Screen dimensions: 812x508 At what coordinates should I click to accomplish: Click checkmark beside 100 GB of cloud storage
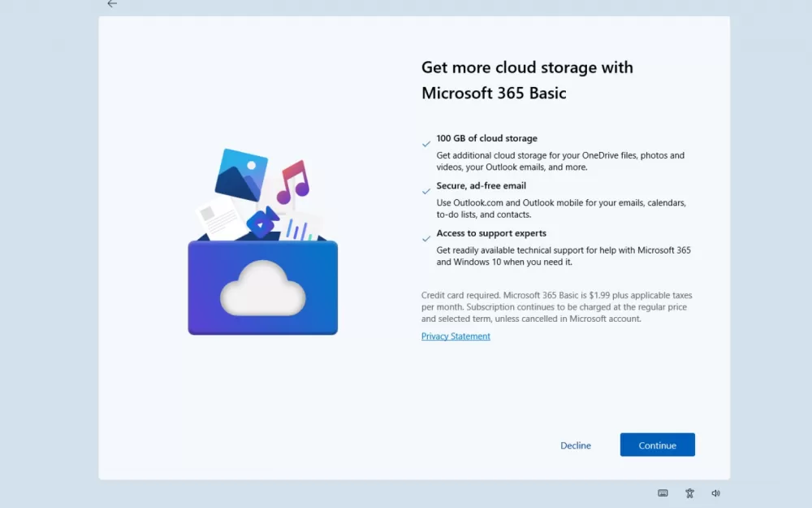click(x=426, y=144)
